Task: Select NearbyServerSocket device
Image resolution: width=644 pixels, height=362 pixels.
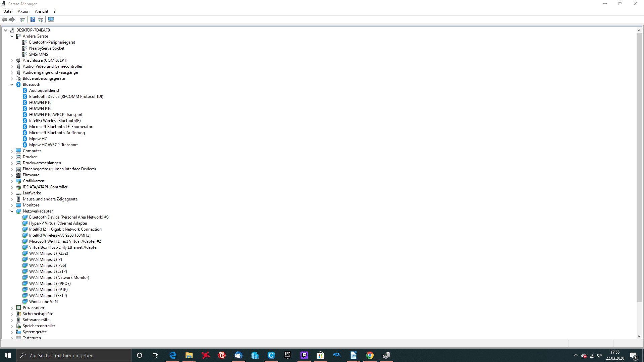Action: [x=47, y=48]
